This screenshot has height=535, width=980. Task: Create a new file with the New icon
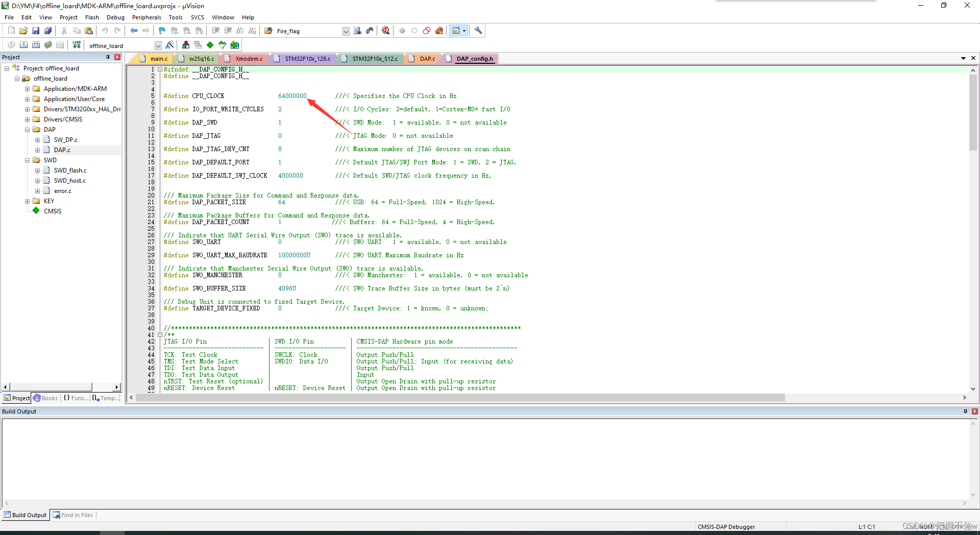[11, 31]
